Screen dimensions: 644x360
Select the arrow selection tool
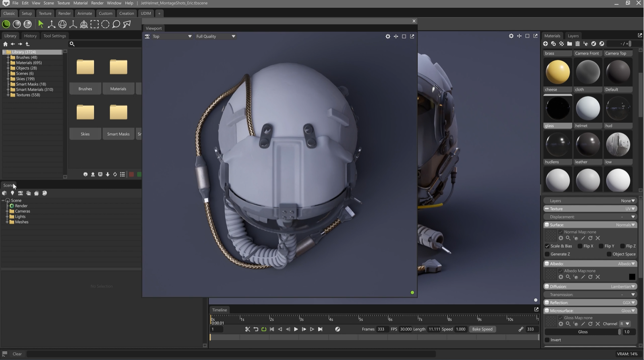(41, 24)
